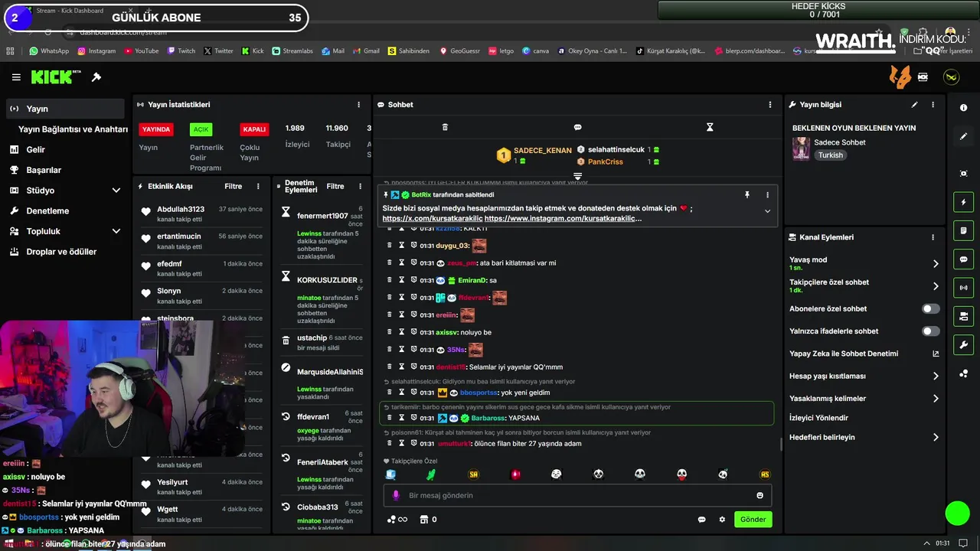Open three-dot menu of Kanal Eylemleri panel
Screen dimensions: 980x551
(x=933, y=237)
